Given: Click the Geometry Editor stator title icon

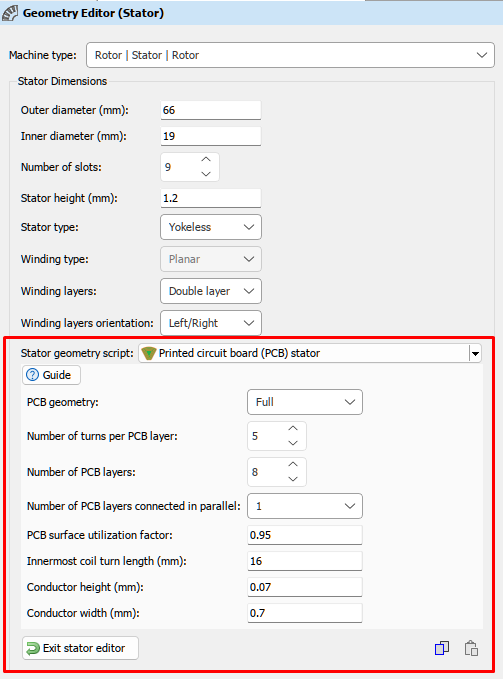Looking at the screenshot, I should point(10,13).
